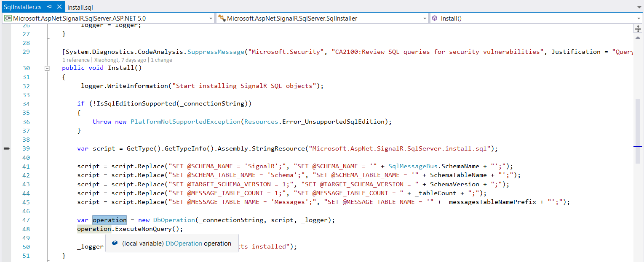Click the C# project icon in navigation bar
The height and width of the screenshot is (262, 644).
[8, 19]
